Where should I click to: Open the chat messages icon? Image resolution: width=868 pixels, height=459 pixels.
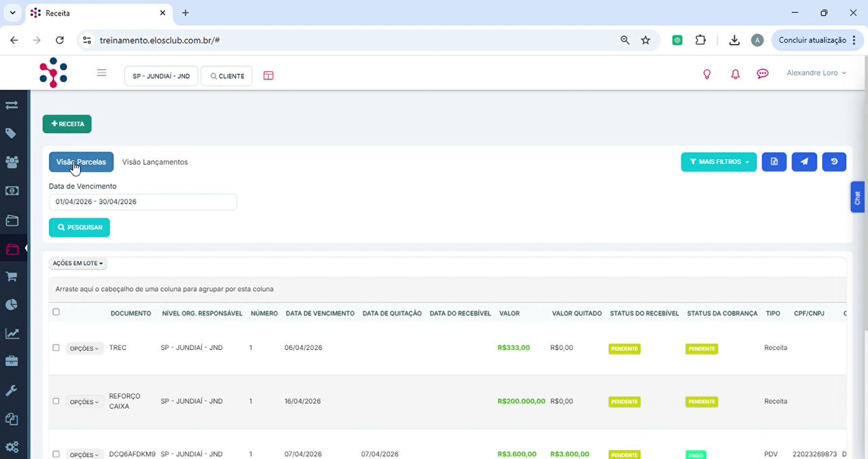[763, 74]
